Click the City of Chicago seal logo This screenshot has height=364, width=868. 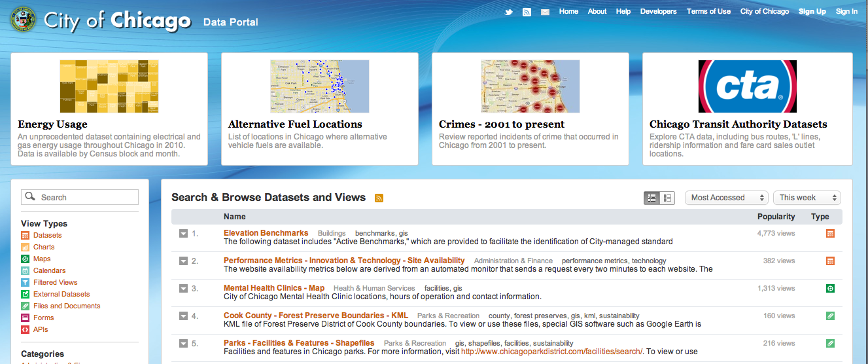point(24,19)
